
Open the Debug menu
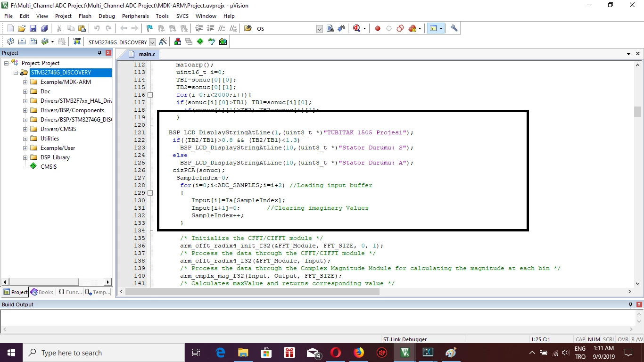(x=107, y=16)
